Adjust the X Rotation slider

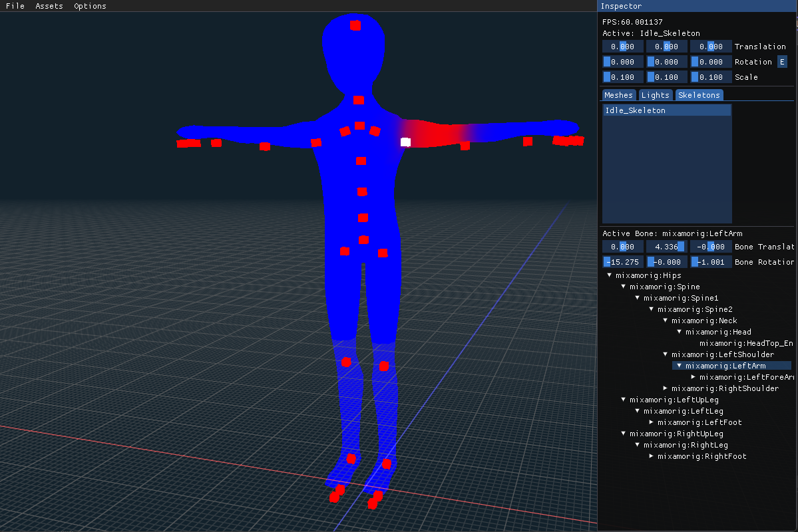coord(622,61)
